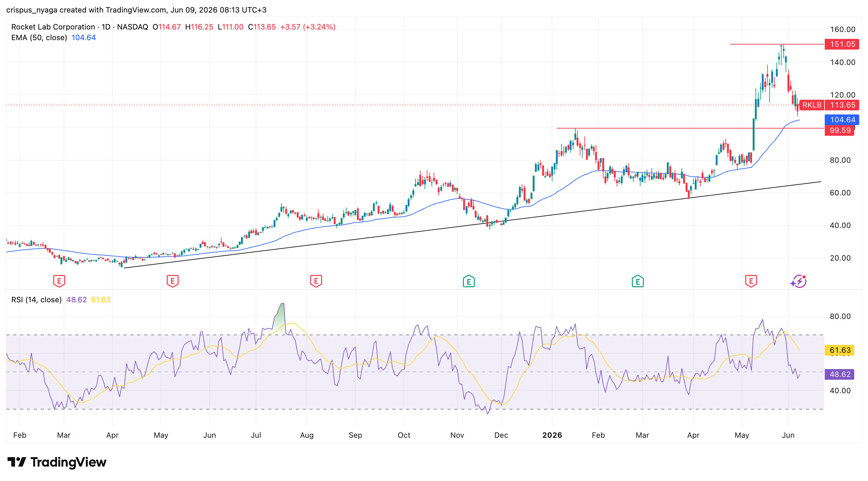Screen dimensions: 868x481
Task: Click the red horizontal line at 151.05
Action: coord(777,44)
